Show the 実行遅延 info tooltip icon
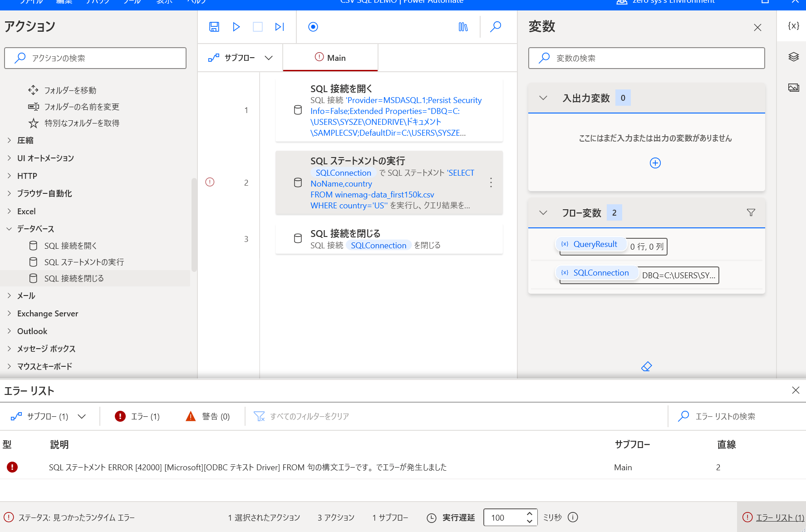Viewport: 806px width, 532px height. coord(573,517)
